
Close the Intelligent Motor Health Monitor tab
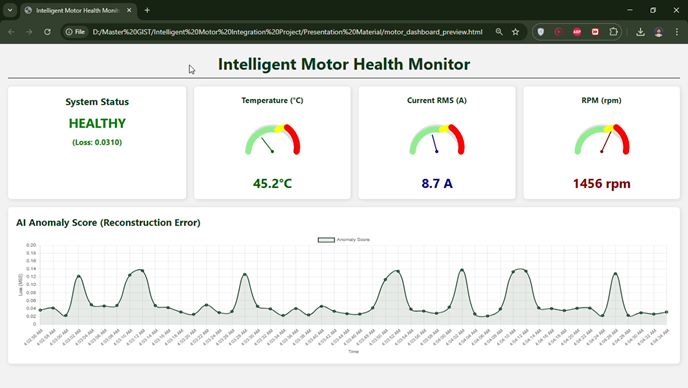tap(129, 10)
